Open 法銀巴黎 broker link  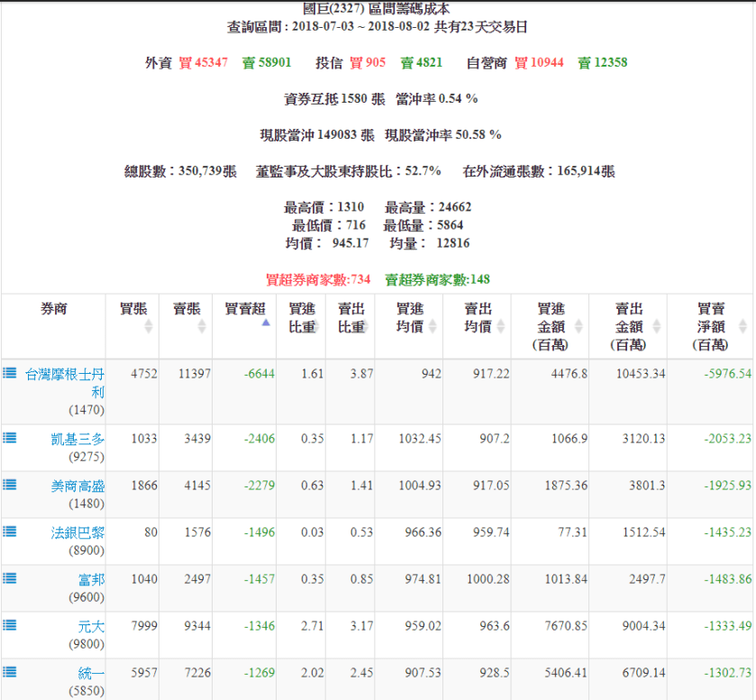[x=77, y=532]
